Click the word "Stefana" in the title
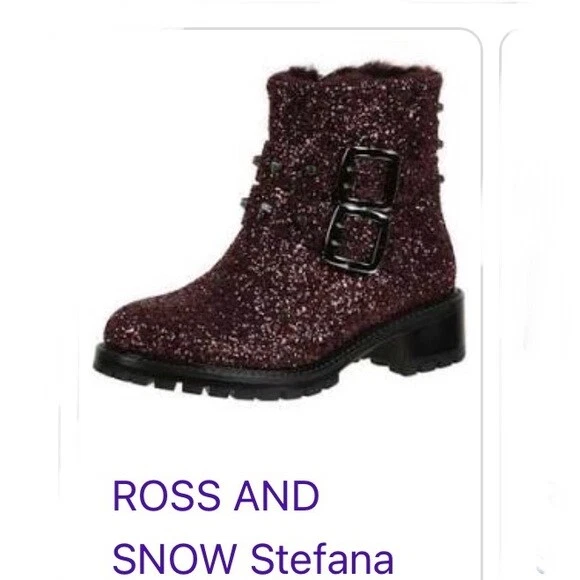The image size is (580, 580). point(323,558)
